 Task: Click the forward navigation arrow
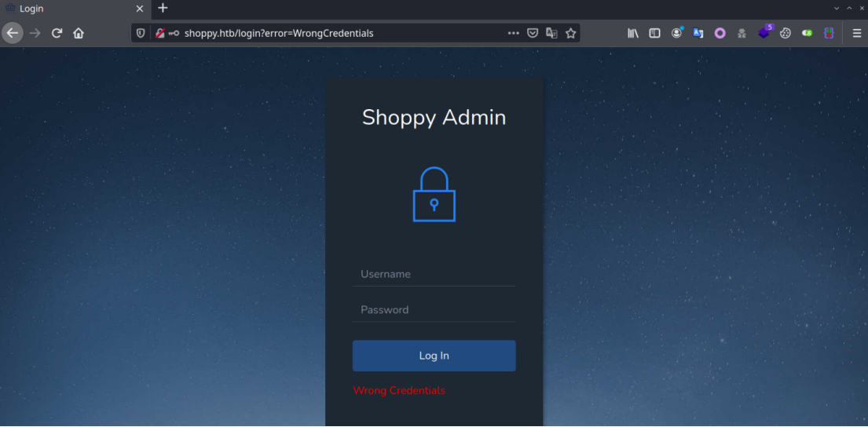pyautogui.click(x=35, y=33)
